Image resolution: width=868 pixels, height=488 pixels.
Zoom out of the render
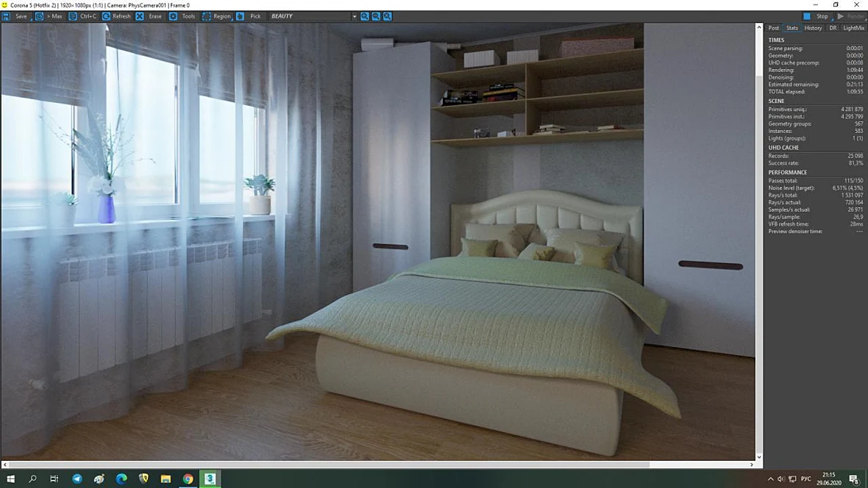pyautogui.click(x=376, y=16)
